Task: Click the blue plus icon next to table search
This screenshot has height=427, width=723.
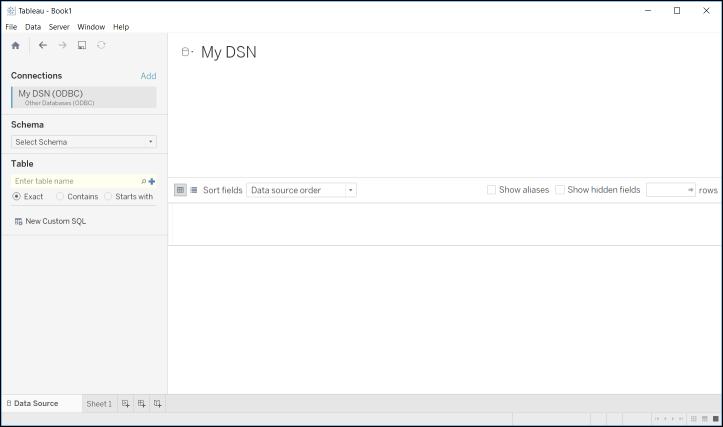Action: click(x=152, y=181)
